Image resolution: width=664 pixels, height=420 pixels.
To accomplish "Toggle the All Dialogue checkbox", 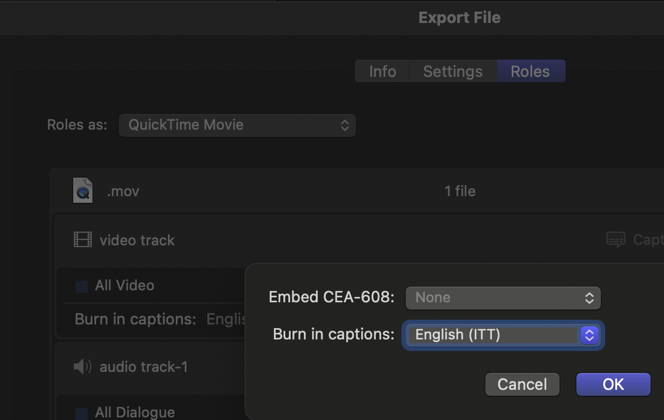I will 82,412.
